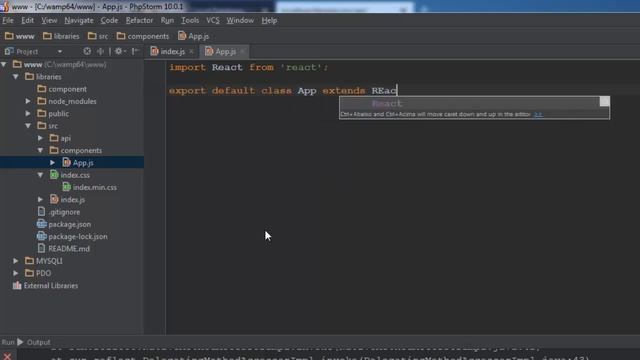Open the Code menu
This screenshot has height=360, width=640.
coord(109,20)
